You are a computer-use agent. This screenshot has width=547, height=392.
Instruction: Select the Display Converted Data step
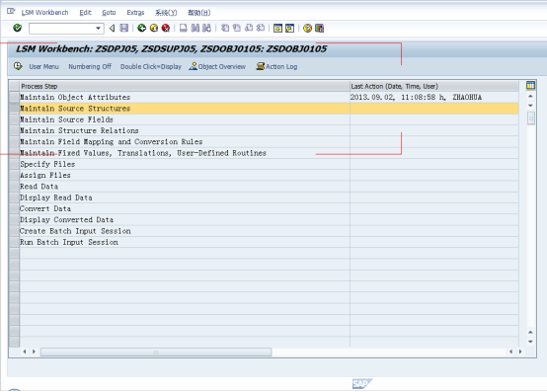point(185,220)
